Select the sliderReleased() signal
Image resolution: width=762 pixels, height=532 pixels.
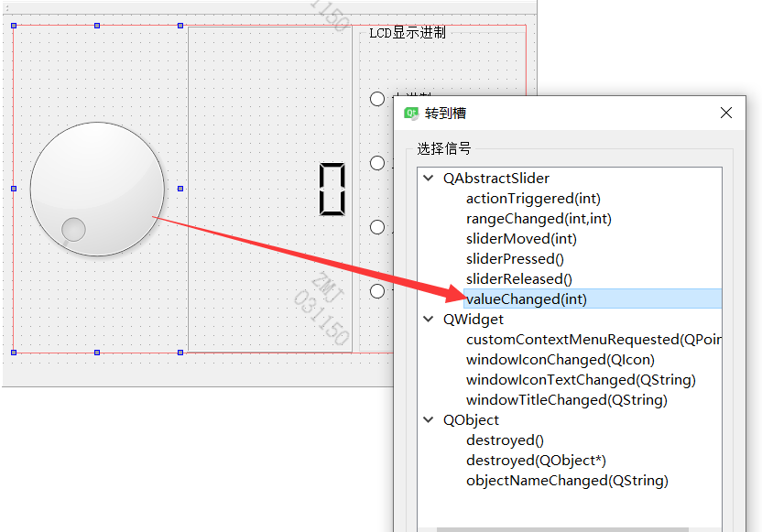pos(517,278)
